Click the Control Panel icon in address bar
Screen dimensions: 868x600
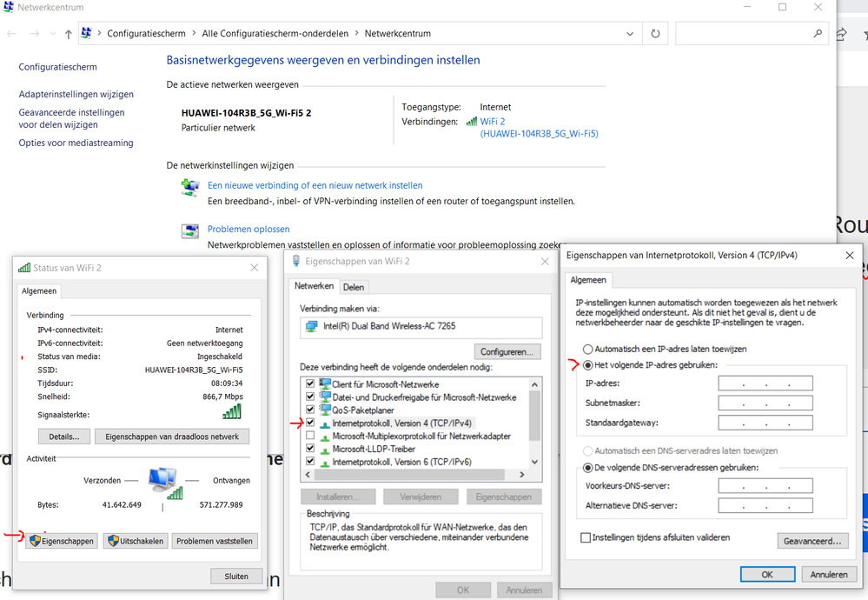(x=87, y=34)
